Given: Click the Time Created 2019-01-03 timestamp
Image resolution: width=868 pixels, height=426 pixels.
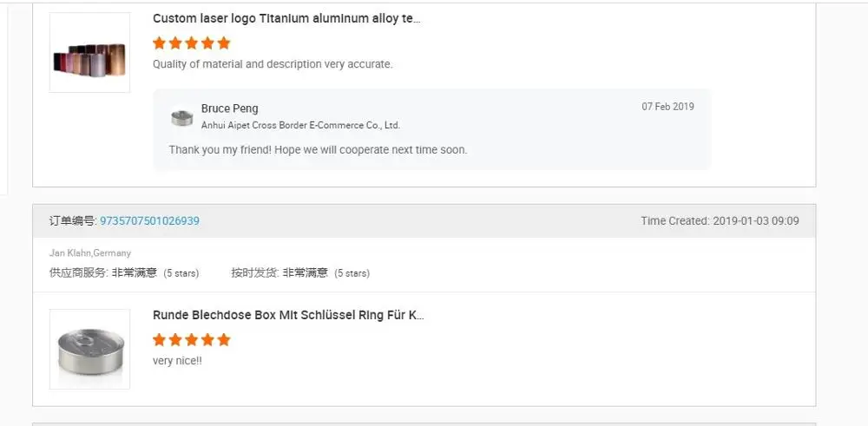Looking at the screenshot, I should click(x=720, y=221).
